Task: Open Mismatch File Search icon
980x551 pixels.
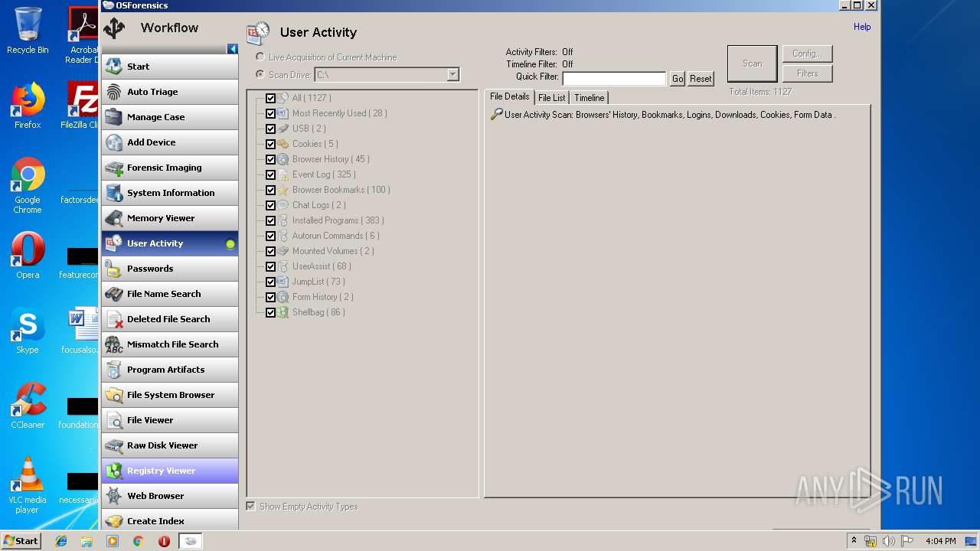Action: pyautogui.click(x=114, y=344)
